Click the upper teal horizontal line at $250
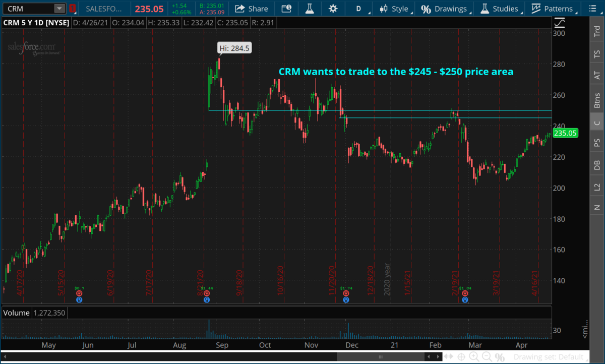Viewport: 605px width, 364px height. pyautogui.click(x=380, y=110)
